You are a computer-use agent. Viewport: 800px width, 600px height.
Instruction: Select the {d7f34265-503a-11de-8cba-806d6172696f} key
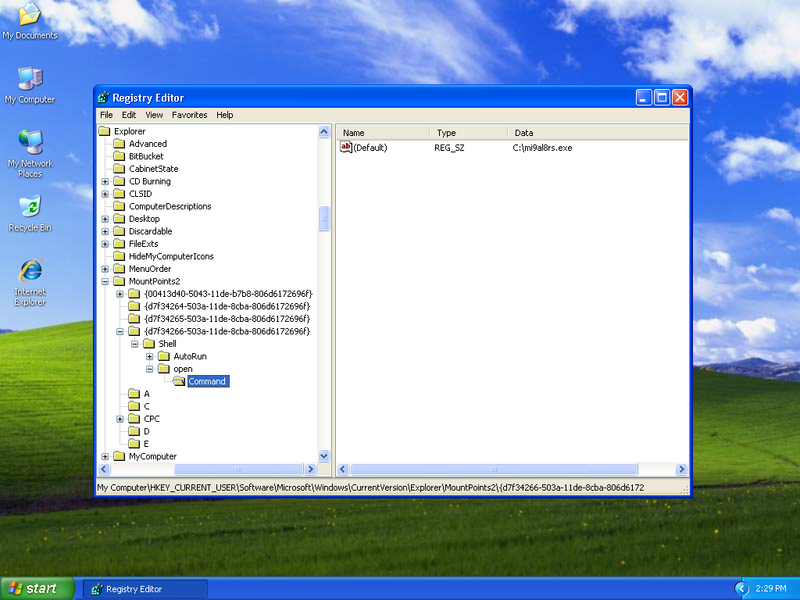(x=227, y=319)
